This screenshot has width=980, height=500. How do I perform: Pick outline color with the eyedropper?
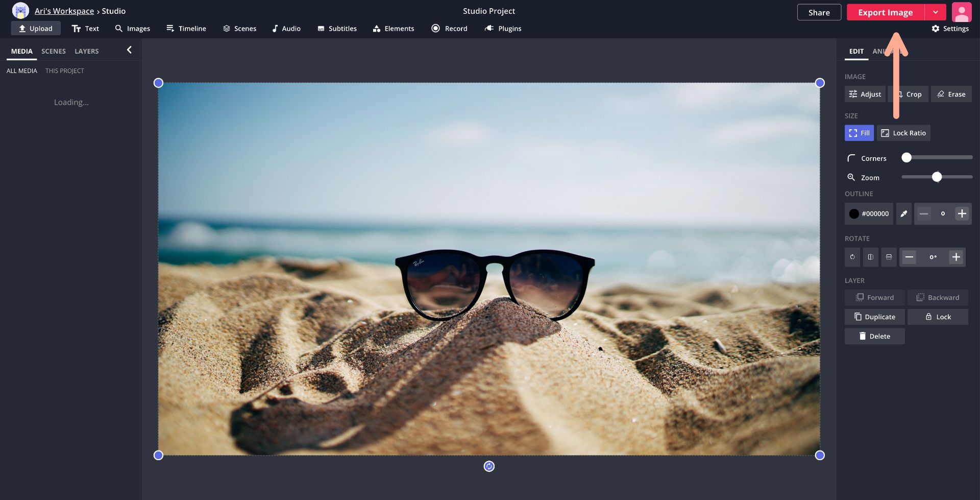point(903,213)
